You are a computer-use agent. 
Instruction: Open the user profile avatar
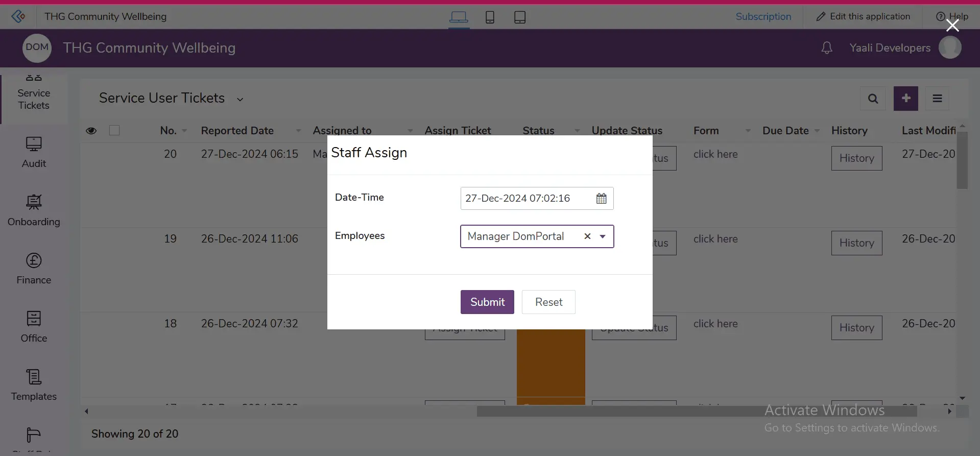coord(950,47)
